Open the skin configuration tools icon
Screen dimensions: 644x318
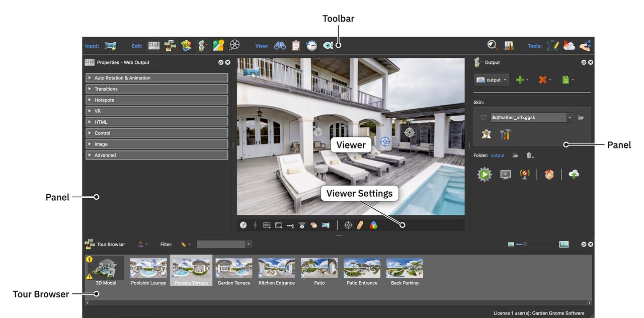(506, 134)
